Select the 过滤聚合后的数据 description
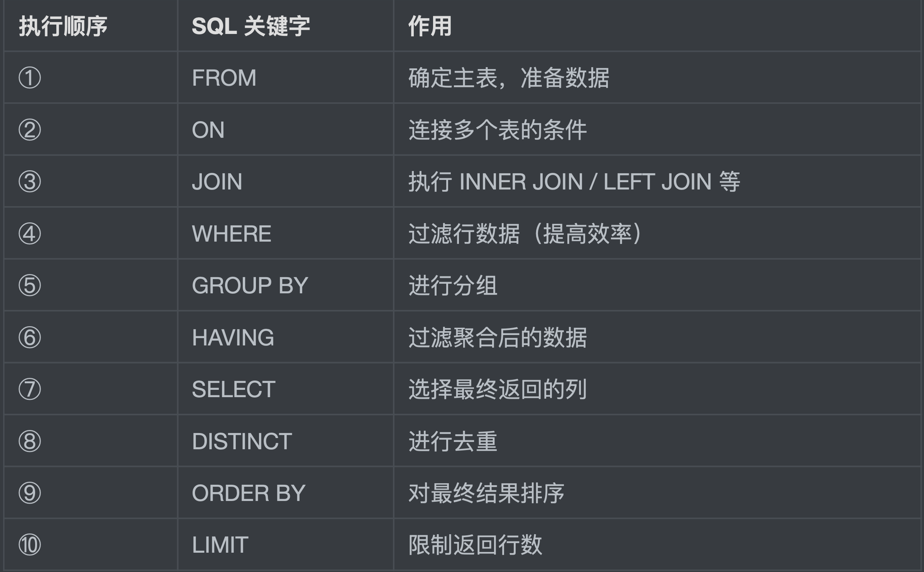Screen dimensions: 924x572 pyautogui.click(x=498, y=337)
